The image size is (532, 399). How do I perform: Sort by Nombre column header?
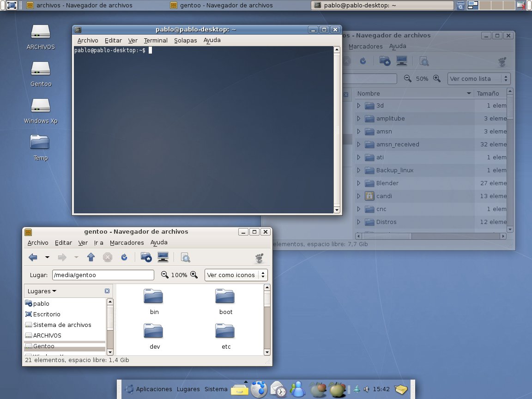click(414, 93)
